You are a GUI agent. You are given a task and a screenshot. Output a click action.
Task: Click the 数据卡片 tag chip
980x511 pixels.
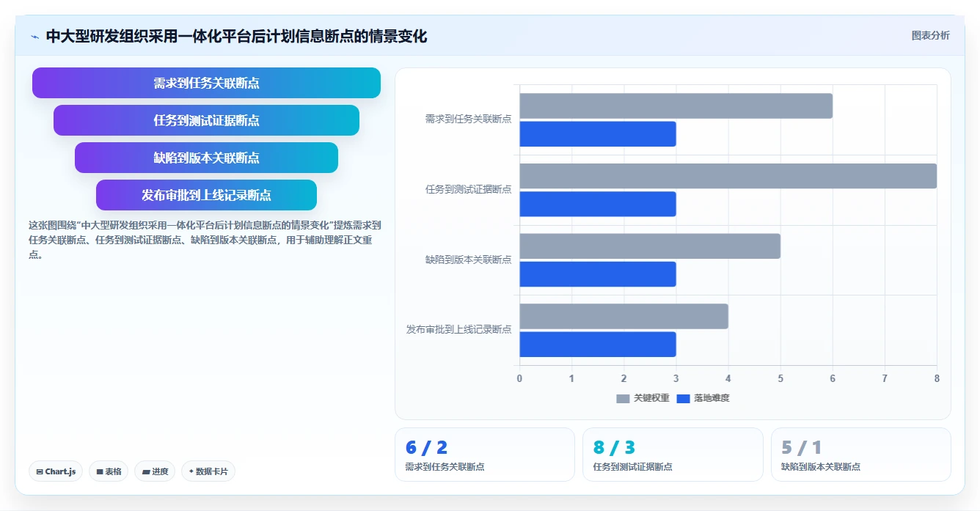tap(208, 471)
